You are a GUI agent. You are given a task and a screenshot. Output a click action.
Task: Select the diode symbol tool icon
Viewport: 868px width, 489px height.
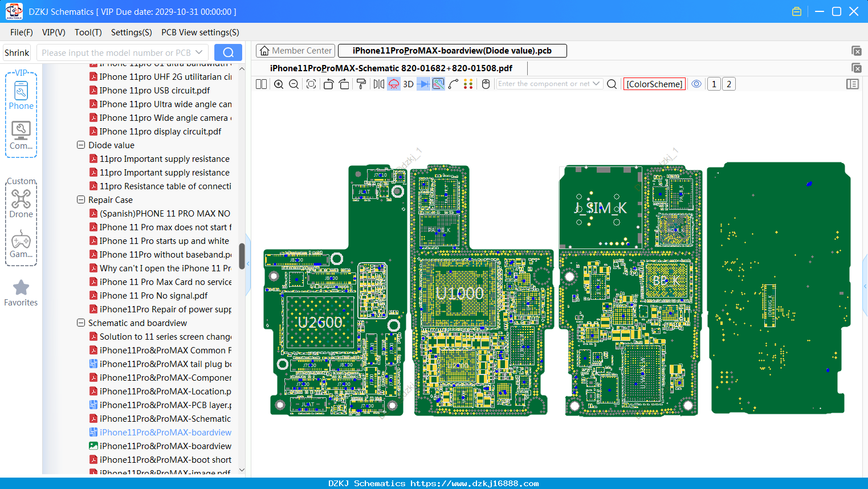[423, 84]
